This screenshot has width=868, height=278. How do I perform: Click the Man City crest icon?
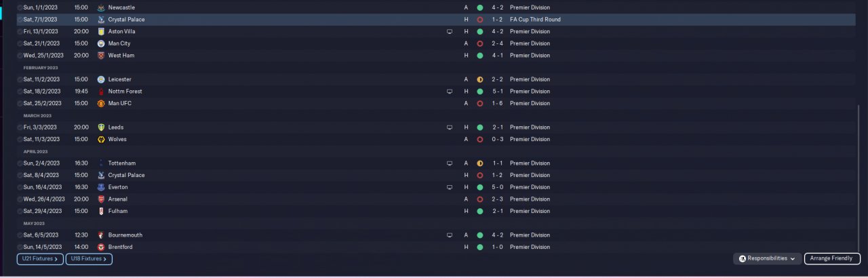[x=101, y=43]
